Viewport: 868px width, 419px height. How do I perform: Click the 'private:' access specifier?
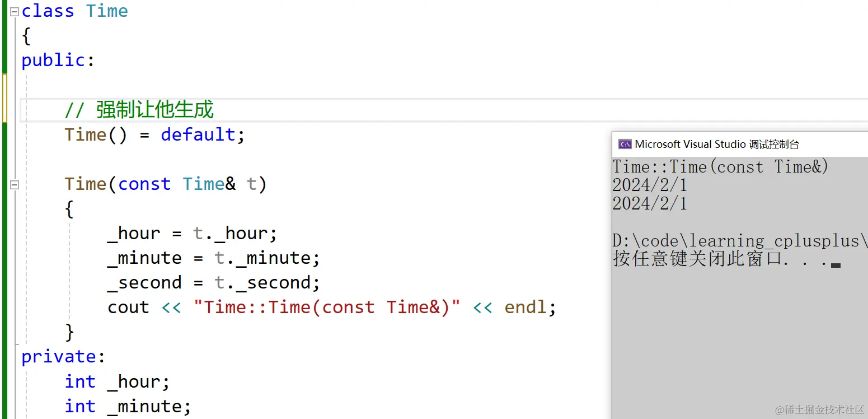click(x=64, y=357)
